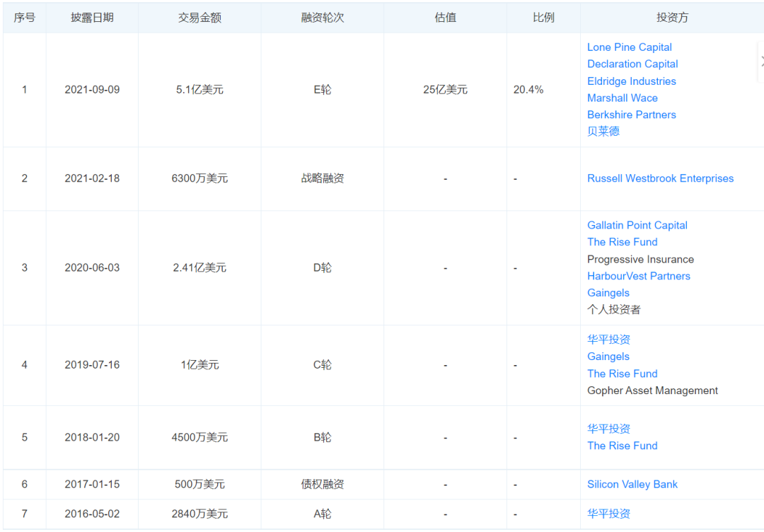Select the B轮 round cell
The height and width of the screenshot is (532, 764).
323,437
